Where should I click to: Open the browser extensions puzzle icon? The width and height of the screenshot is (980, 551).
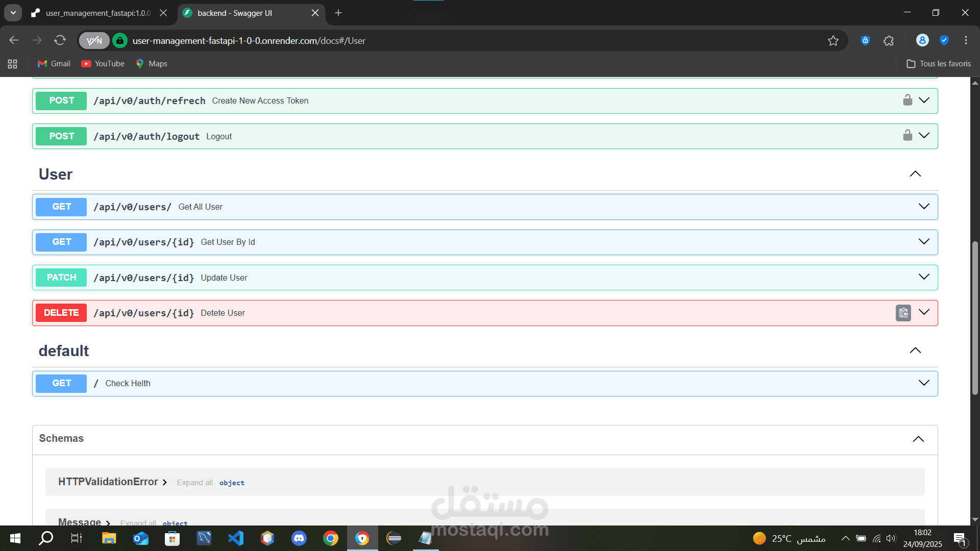click(x=889, y=41)
